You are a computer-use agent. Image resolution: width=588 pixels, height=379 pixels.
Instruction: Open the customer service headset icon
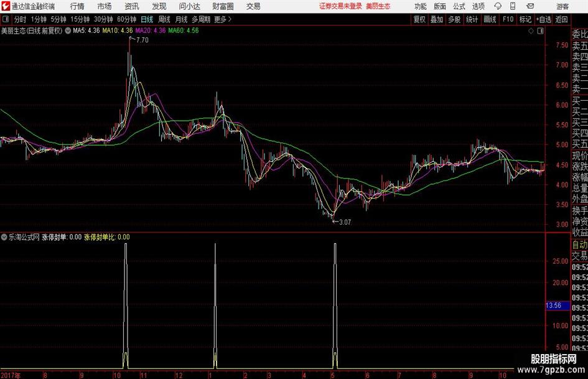tap(498, 6)
